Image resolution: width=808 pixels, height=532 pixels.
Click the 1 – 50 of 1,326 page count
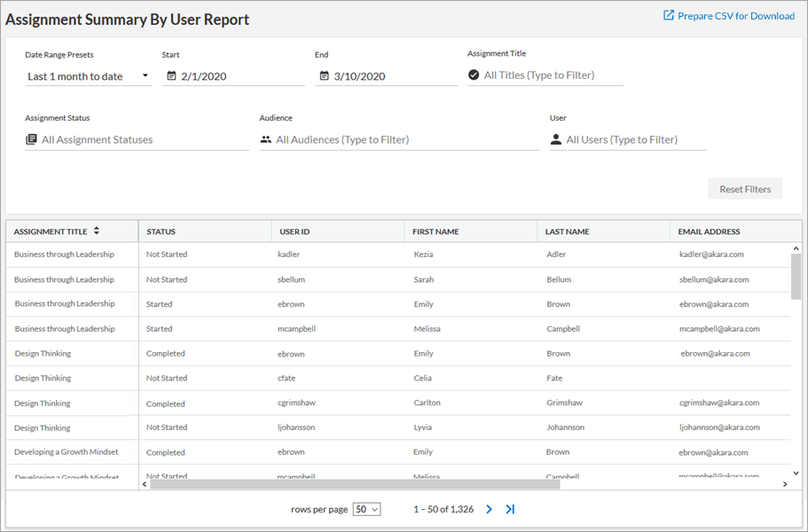(x=443, y=509)
